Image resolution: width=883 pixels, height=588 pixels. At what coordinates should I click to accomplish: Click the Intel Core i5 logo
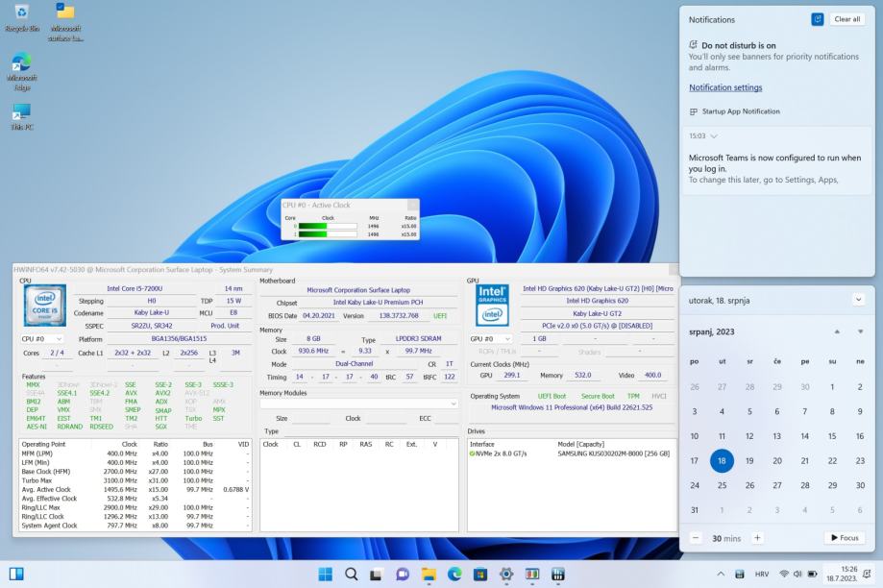click(x=43, y=305)
